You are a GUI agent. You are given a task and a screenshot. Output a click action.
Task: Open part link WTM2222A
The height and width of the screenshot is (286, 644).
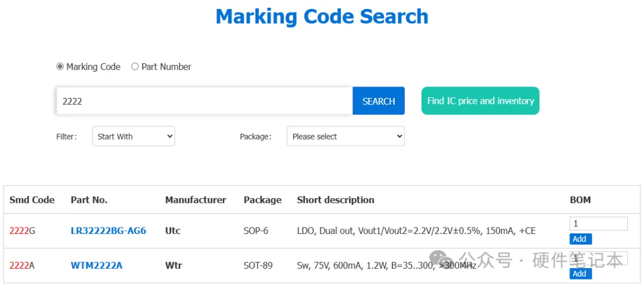[x=97, y=266]
